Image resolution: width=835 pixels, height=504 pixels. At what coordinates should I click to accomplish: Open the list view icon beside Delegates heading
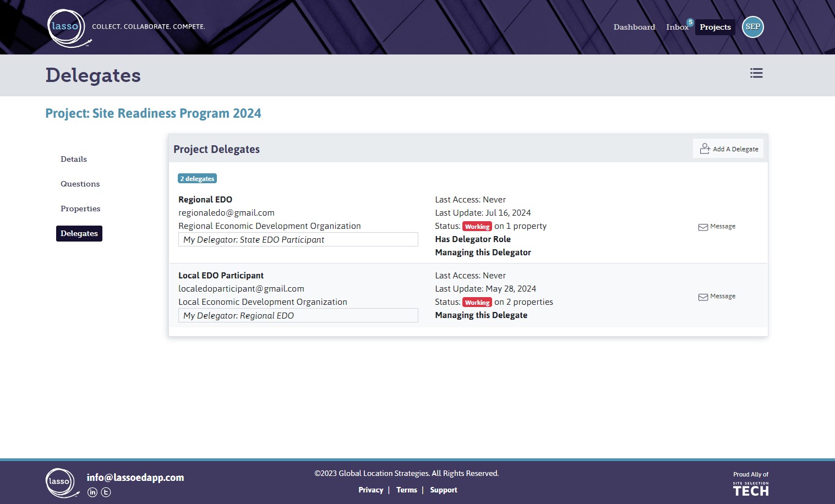[756, 73]
